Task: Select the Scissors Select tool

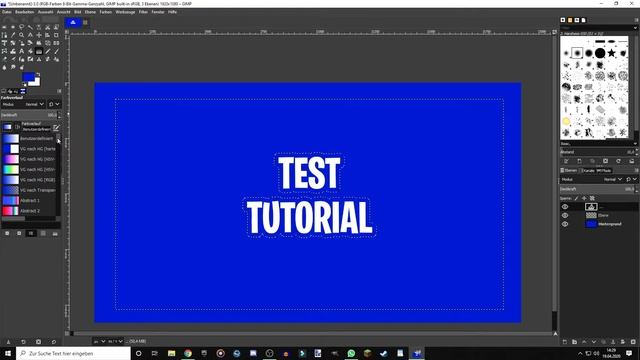Action: [x=48, y=27]
